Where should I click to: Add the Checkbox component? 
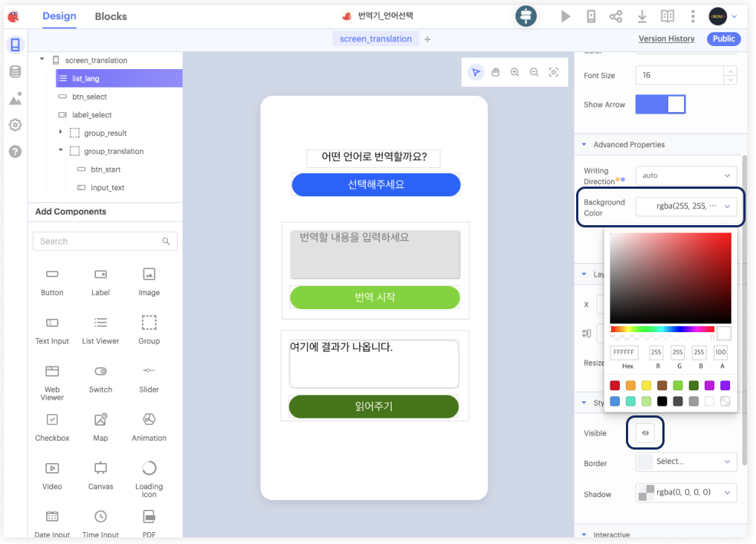point(52,427)
